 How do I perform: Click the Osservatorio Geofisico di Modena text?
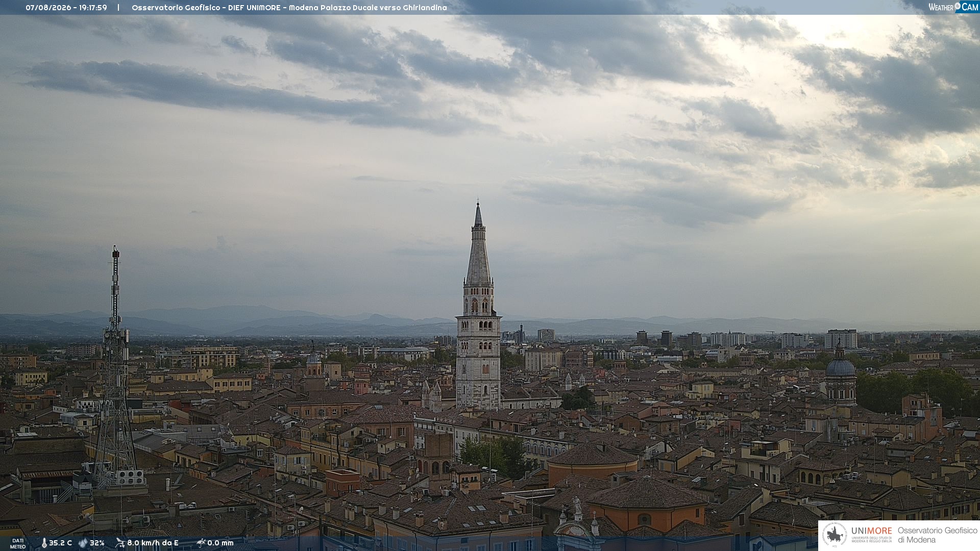(x=937, y=535)
